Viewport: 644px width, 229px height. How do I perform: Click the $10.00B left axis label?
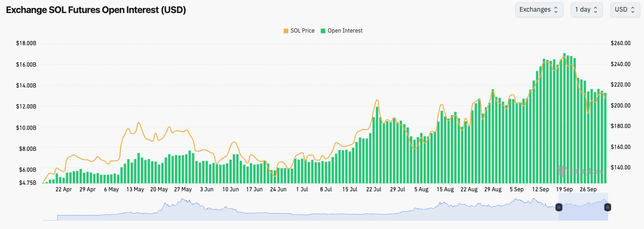coord(26,128)
